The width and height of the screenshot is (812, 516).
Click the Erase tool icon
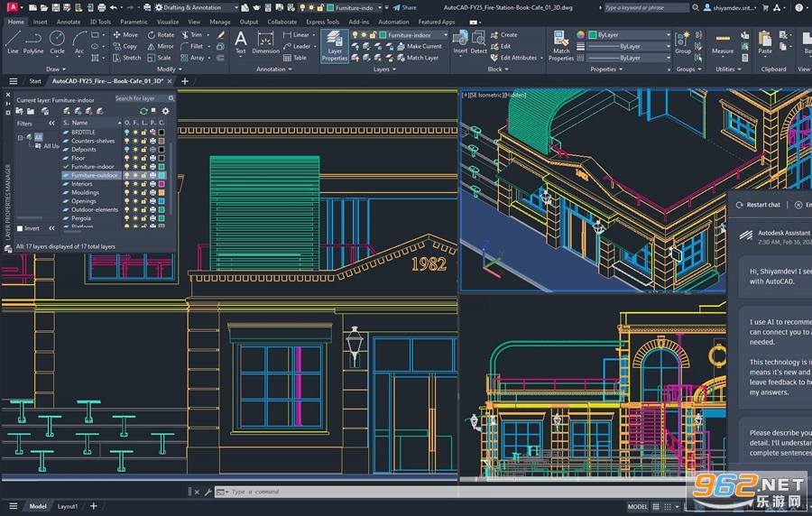(x=221, y=34)
